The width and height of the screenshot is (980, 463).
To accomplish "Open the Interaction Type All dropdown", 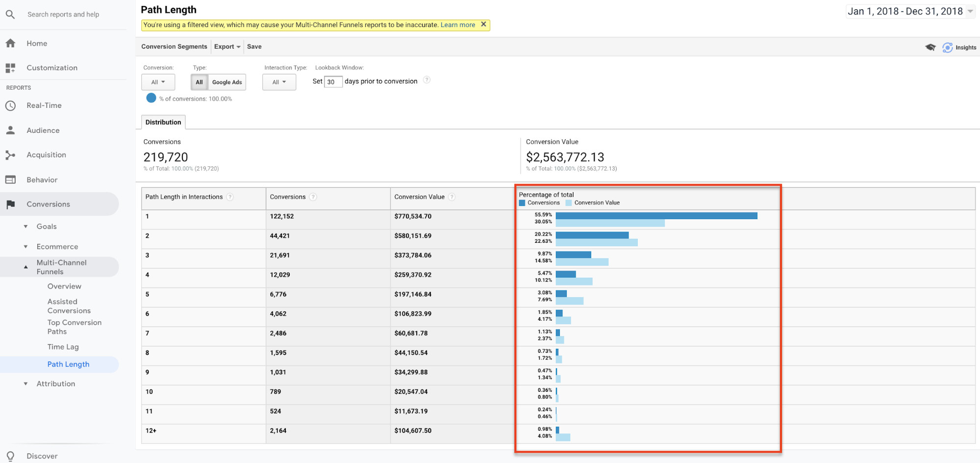I will (x=279, y=82).
